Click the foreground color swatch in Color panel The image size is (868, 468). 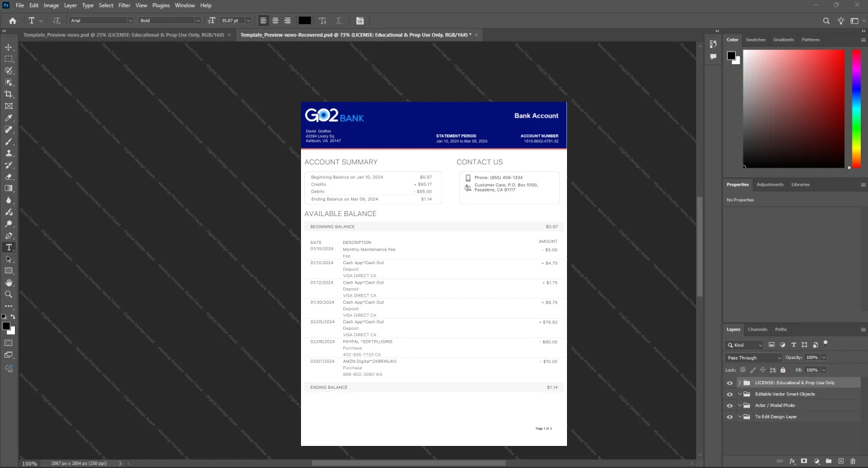pyautogui.click(x=731, y=55)
